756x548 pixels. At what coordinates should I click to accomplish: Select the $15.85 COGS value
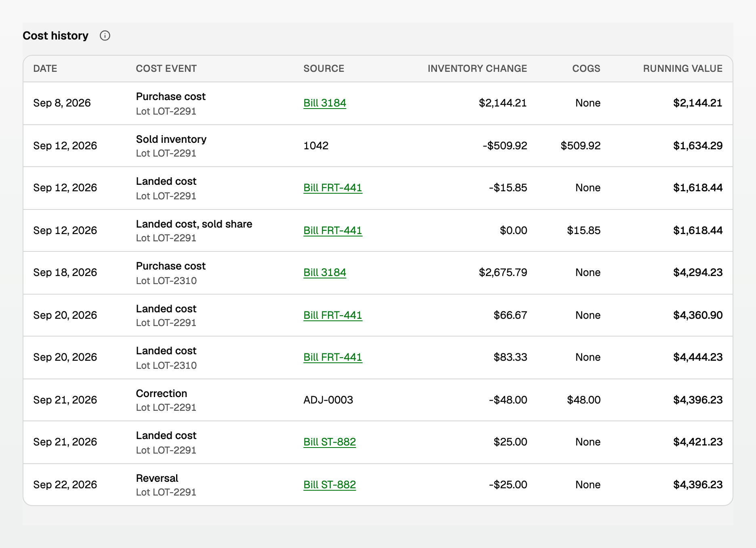coord(584,230)
